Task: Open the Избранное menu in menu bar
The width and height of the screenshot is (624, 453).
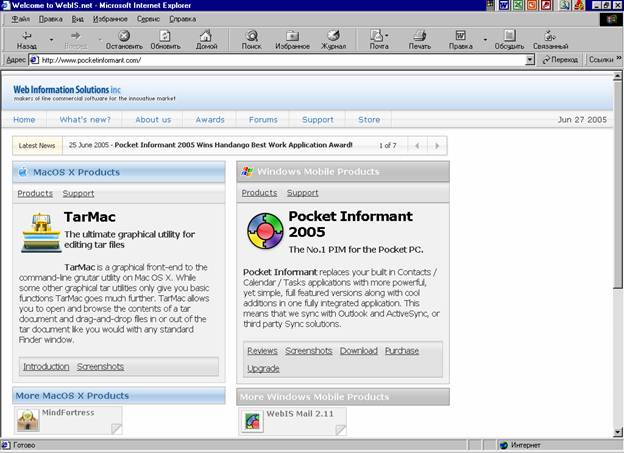Action: click(110, 19)
